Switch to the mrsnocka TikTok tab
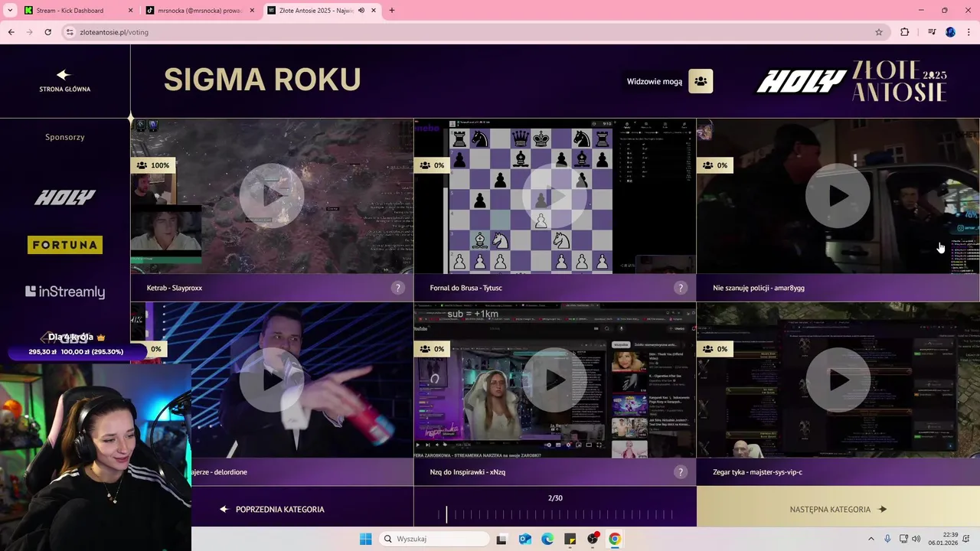The width and height of the screenshot is (980, 551). pyautogui.click(x=199, y=11)
